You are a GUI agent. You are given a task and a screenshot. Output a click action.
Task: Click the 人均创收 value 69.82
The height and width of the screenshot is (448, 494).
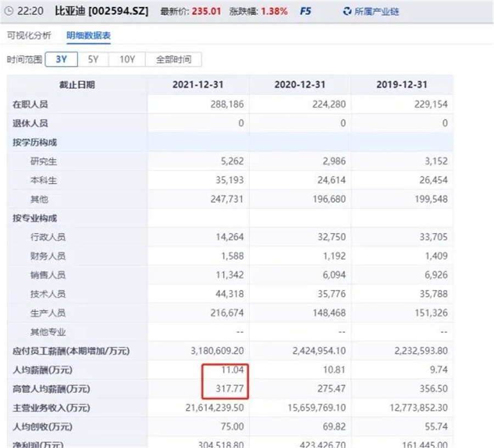coord(334,427)
